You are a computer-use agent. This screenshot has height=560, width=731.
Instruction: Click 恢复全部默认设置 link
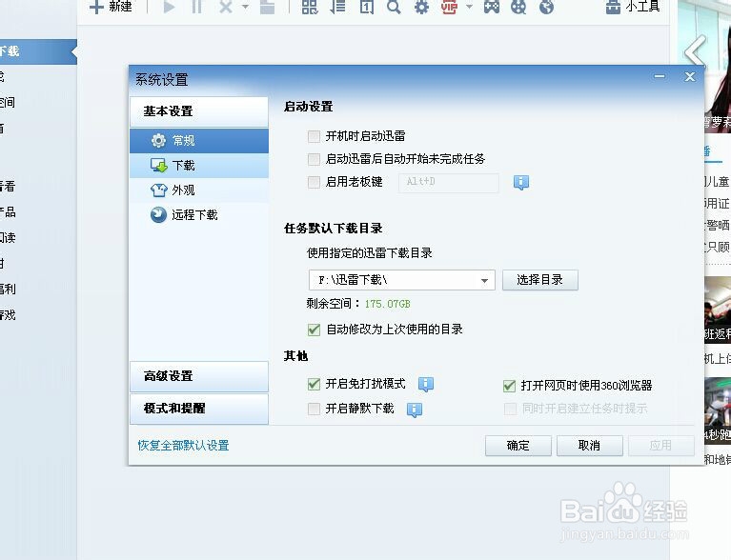pos(183,446)
